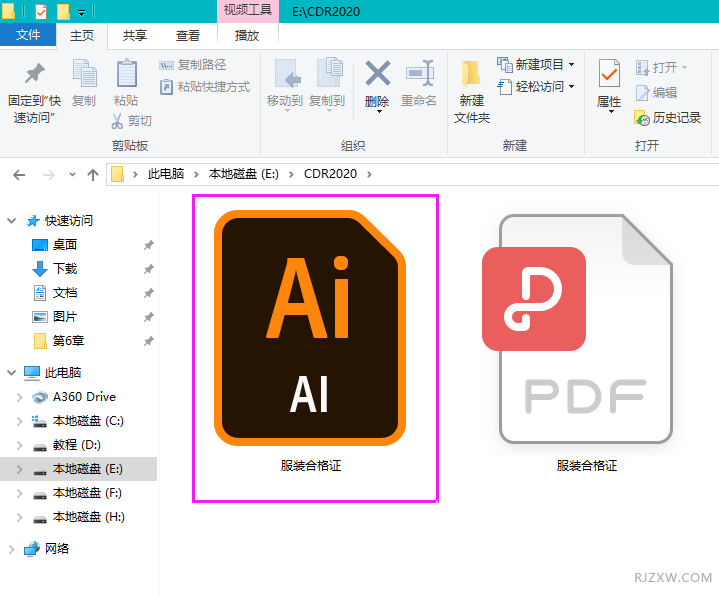
Task: Open the File (文件) menu tab
Action: pyautogui.click(x=28, y=35)
